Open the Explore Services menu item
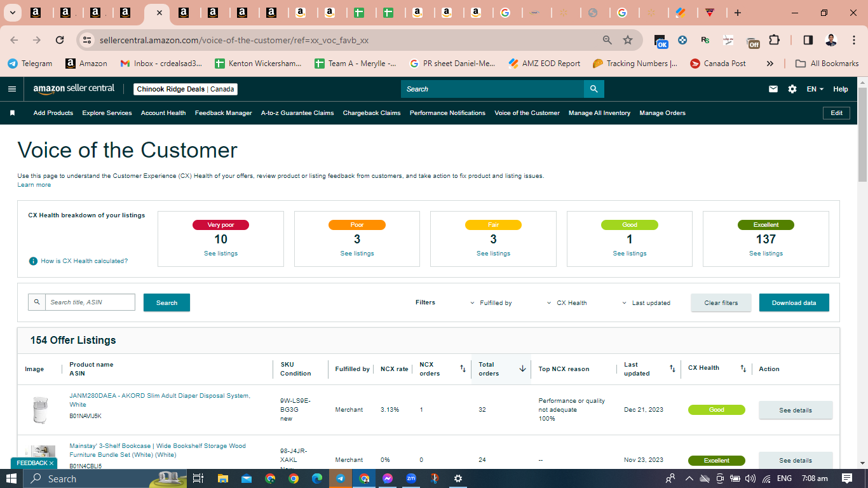Screen dimensions: 868x488 coord(107,113)
